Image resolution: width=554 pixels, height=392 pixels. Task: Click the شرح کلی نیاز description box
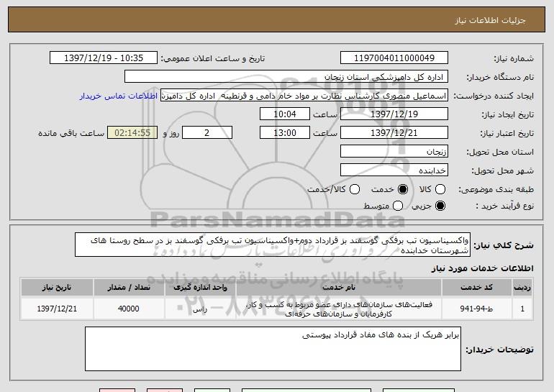(x=273, y=245)
